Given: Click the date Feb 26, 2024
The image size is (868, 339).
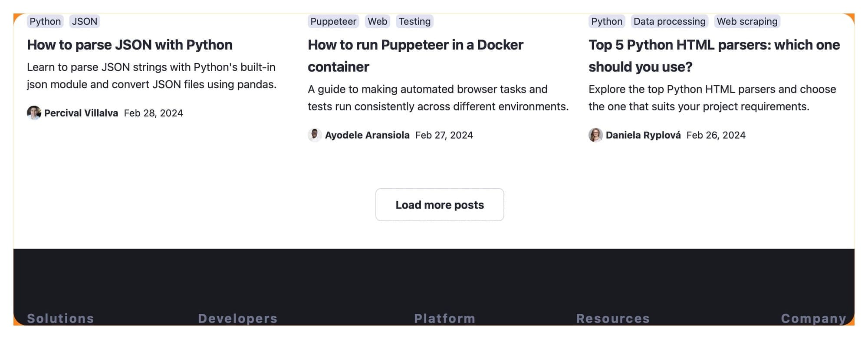Looking at the screenshot, I should [716, 135].
